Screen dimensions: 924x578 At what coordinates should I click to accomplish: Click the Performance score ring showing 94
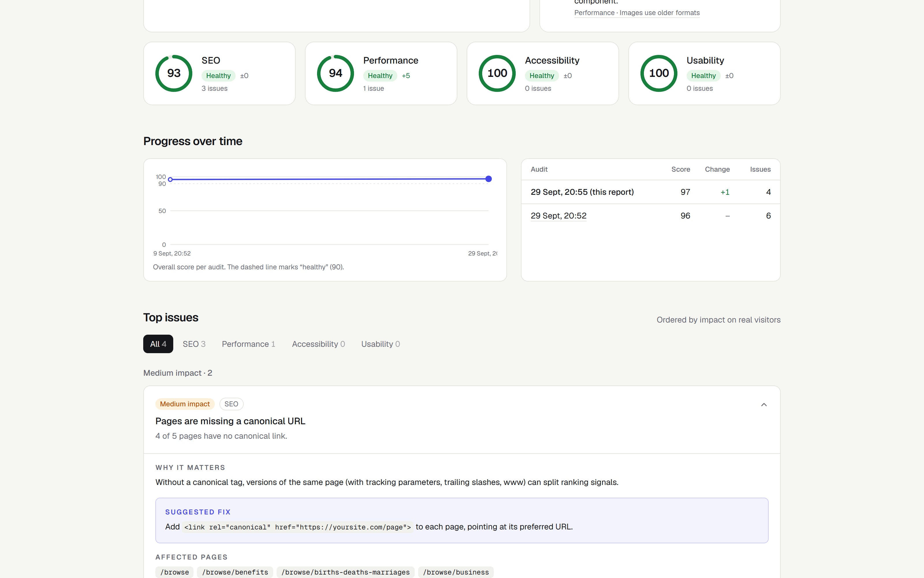click(336, 73)
